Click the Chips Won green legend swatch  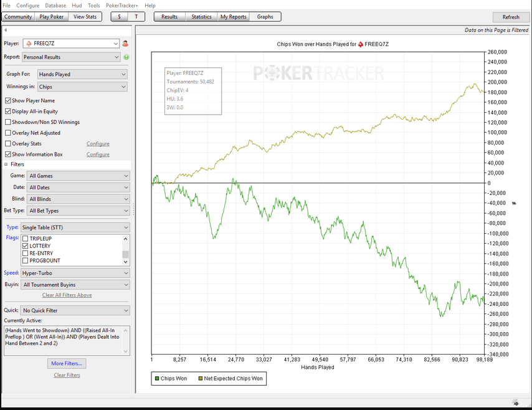(157, 378)
